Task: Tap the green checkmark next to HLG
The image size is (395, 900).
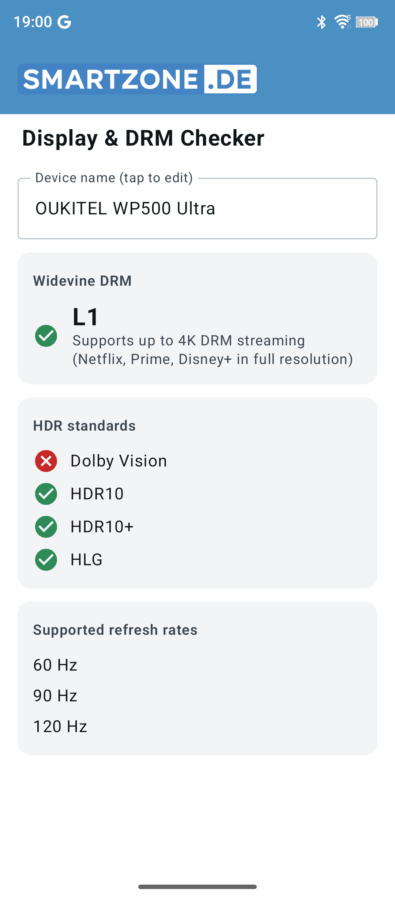Action: 46,560
